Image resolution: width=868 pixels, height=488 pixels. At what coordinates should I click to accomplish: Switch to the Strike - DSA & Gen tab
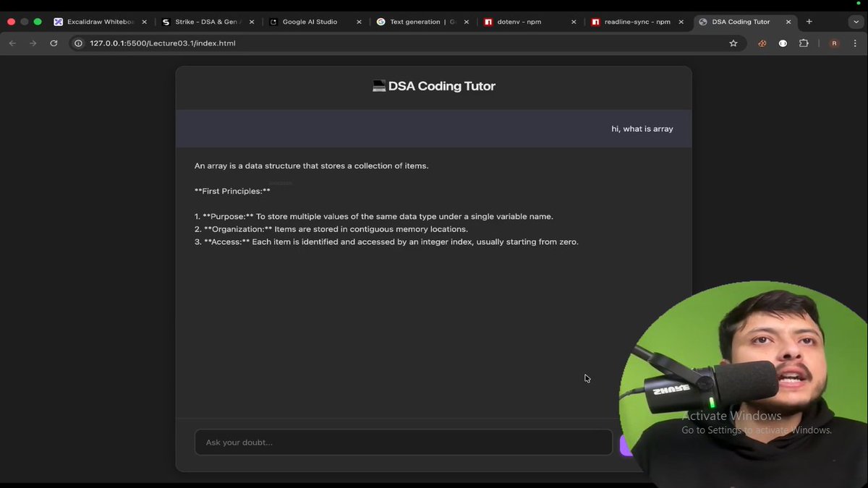[206, 22]
